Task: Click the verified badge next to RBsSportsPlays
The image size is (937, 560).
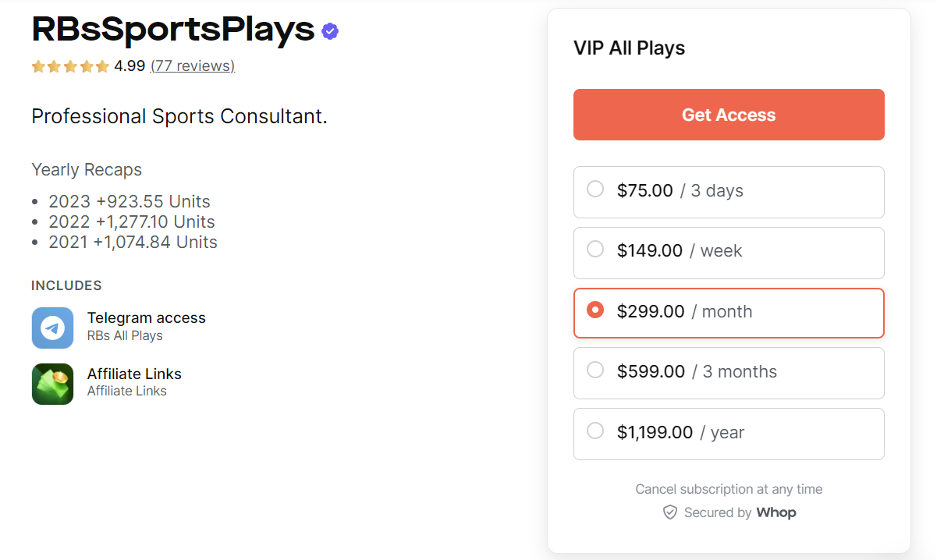Action: [x=329, y=31]
